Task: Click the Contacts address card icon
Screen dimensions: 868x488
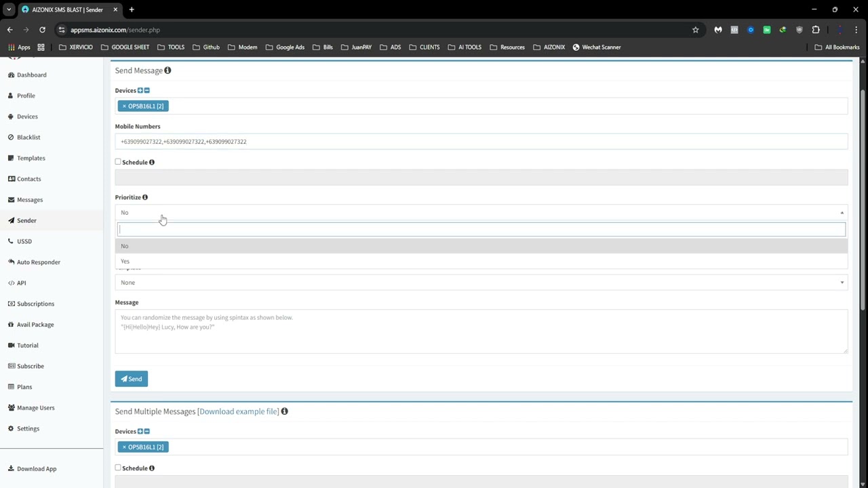Action: (12, 179)
